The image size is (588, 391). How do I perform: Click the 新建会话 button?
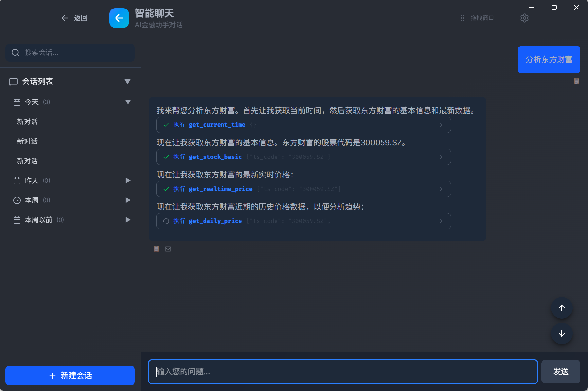point(70,375)
